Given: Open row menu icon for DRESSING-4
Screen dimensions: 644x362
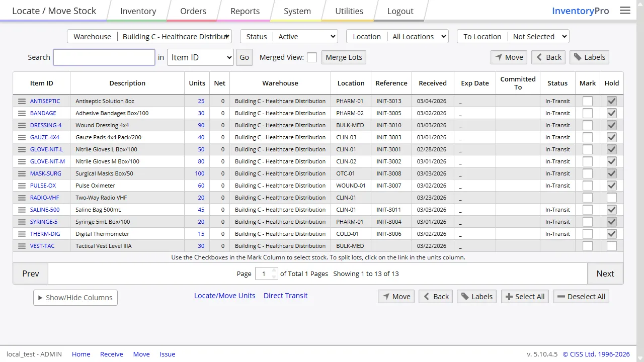Looking at the screenshot, I should (22, 125).
